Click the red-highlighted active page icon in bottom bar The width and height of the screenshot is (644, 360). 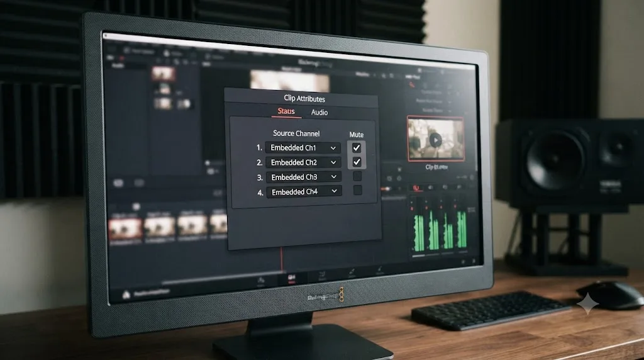pos(292,279)
